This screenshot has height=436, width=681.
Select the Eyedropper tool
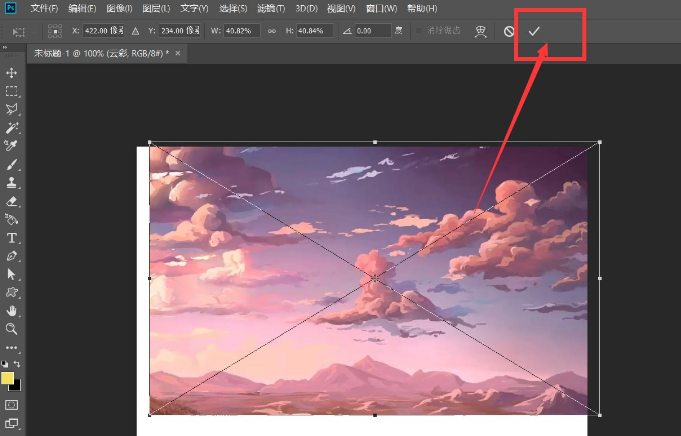[11, 145]
